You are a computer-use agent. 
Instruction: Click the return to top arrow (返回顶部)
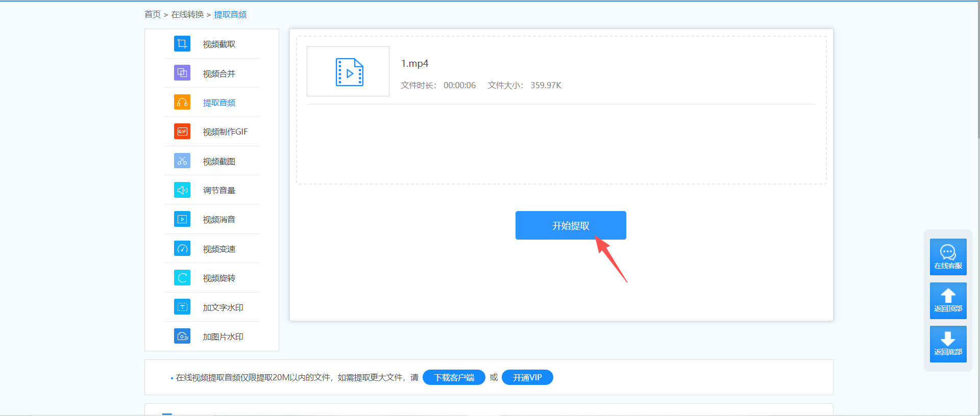point(948,301)
